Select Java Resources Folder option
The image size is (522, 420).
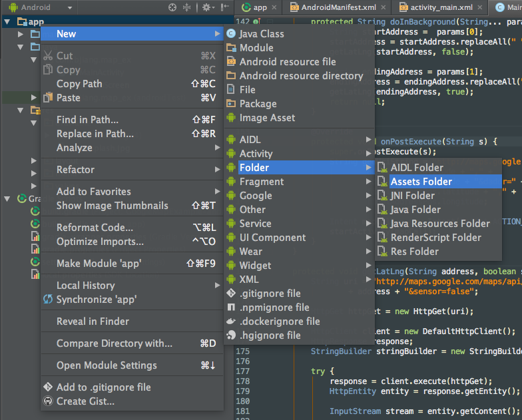click(438, 224)
